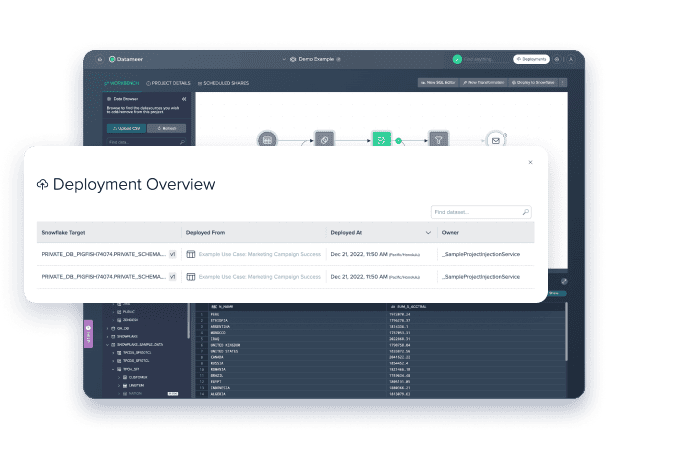Click the Find data search field
This screenshot has width=692, height=469.
point(147,142)
